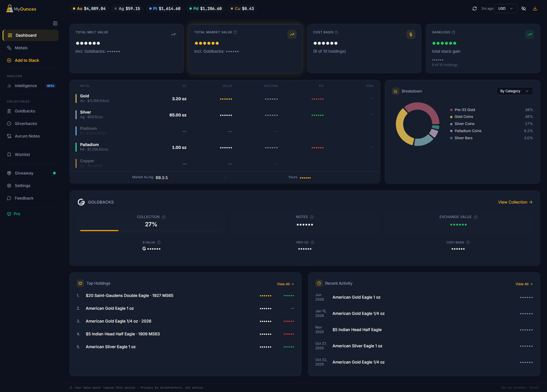Open Settings from sidebar

(x=30, y=186)
